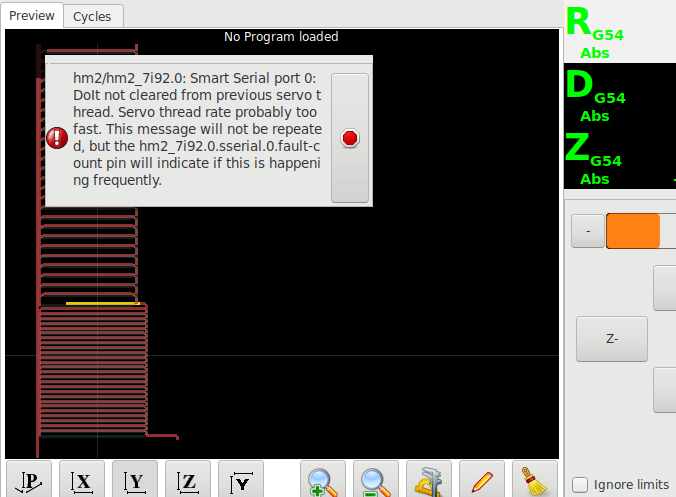Click the No Program loaded label

[281, 37]
